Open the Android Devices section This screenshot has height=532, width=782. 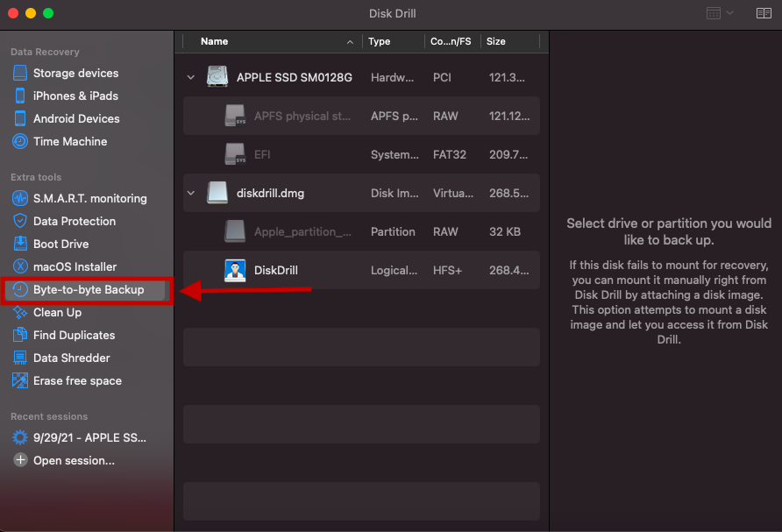[76, 118]
